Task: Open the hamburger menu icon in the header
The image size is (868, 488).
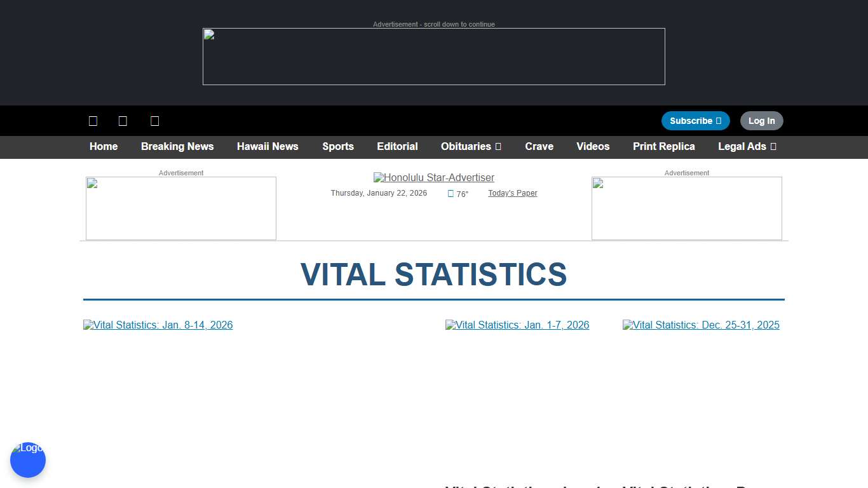Action: pyautogui.click(x=93, y=121)
